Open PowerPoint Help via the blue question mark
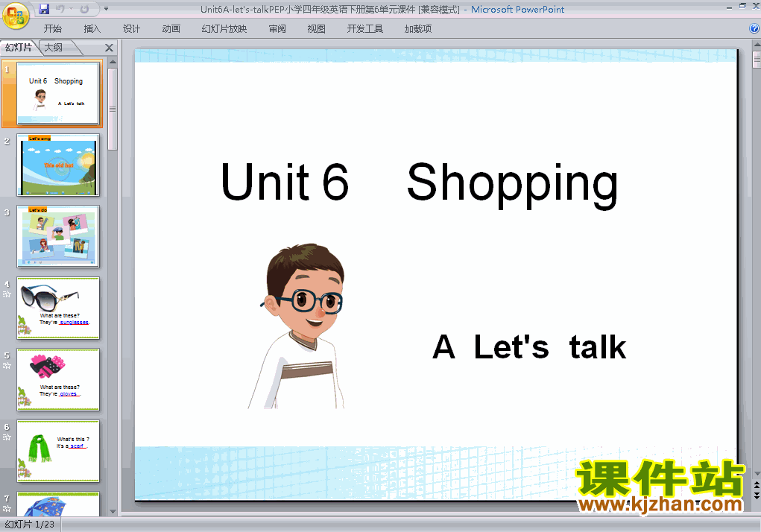The image size is (761, 532). tap(755, 28)
